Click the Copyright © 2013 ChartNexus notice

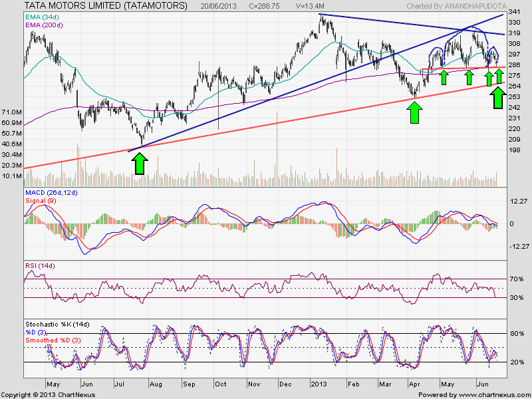point(48,395)
